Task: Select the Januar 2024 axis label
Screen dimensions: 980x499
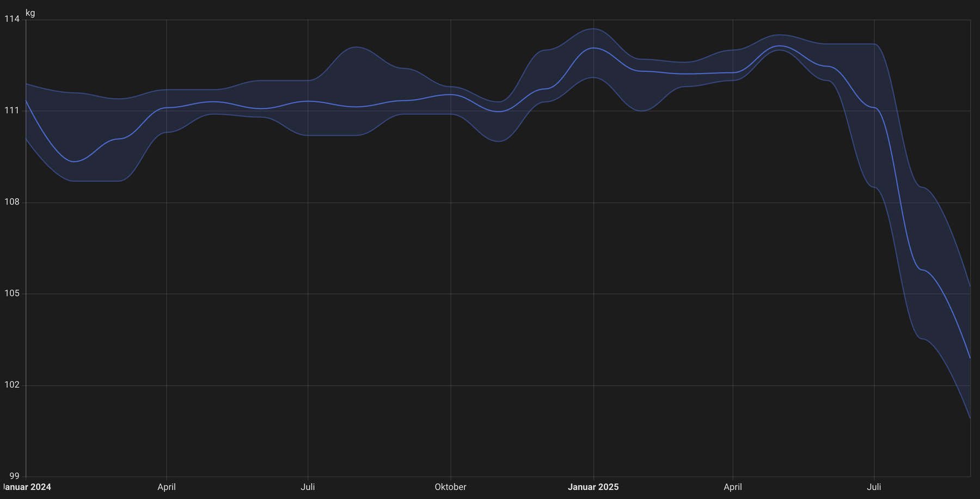Action: (27, 487)
